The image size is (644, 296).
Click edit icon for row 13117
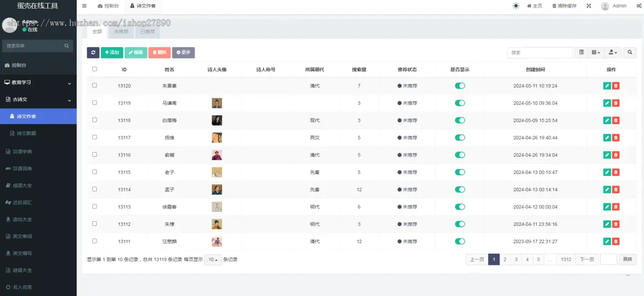(x=607, y=138)
